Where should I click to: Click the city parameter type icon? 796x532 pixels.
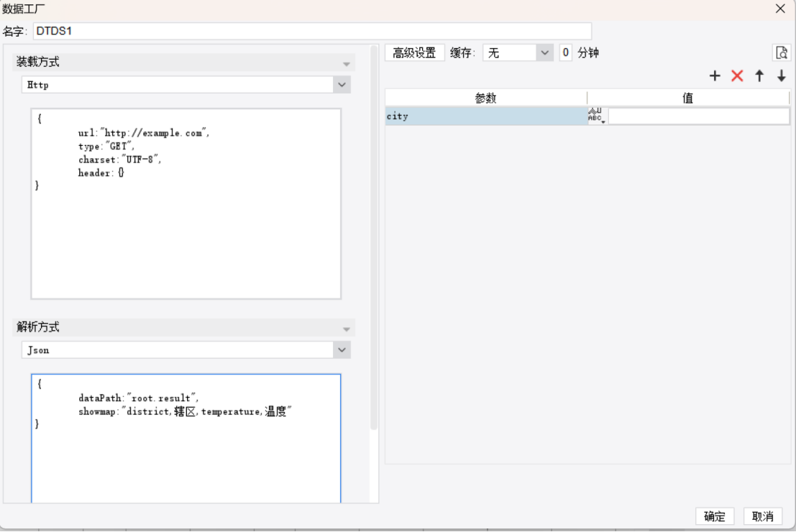597,116
